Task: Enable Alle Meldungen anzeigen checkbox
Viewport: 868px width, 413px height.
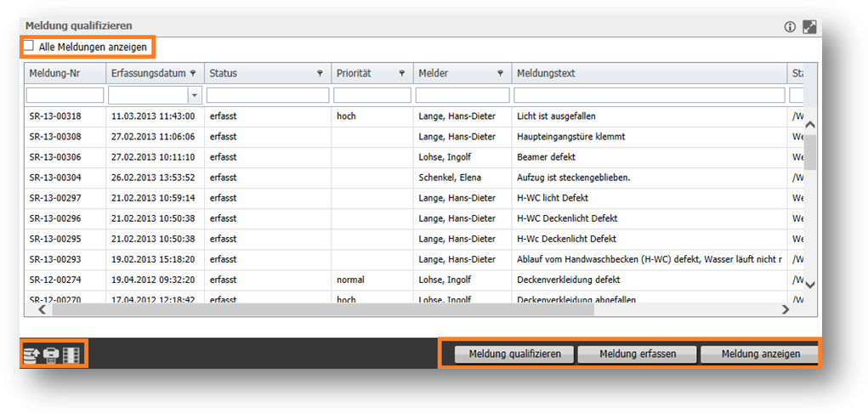Action: [30, 47]
